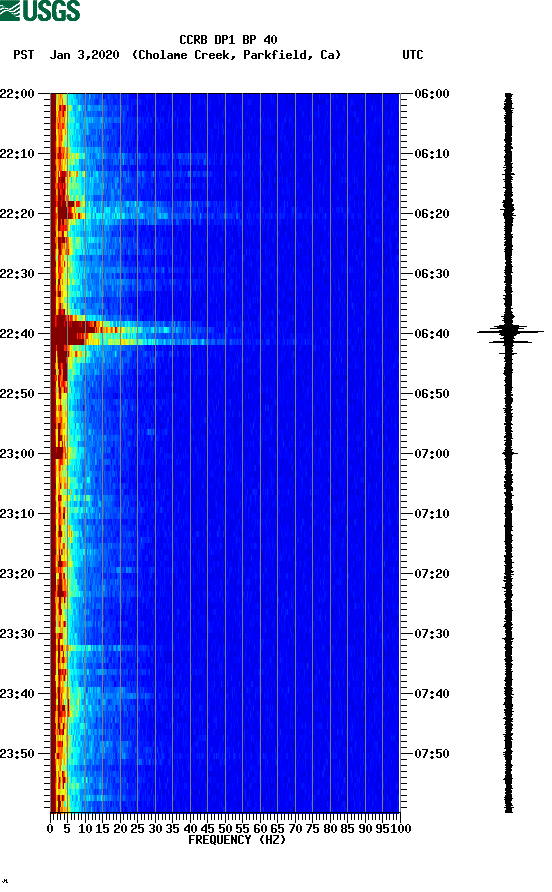Click the 70 Hz frequency tick label
The width and height of the screenshot is (552, 892).
tap(295, 829)
